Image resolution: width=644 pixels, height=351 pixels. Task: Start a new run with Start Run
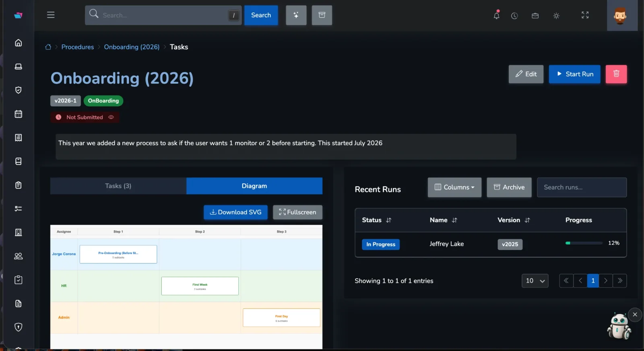[x=574, y=74]
